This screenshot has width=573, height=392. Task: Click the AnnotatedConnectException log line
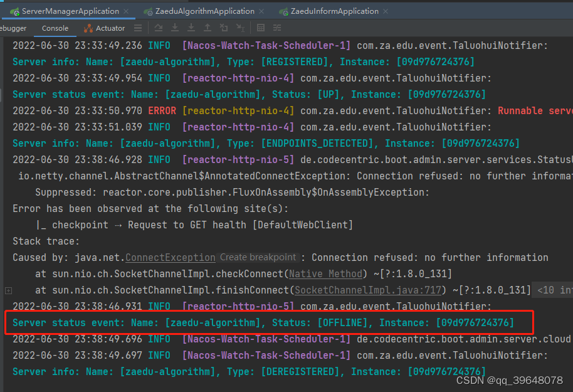pyautogui.click(x=295, y=176)
